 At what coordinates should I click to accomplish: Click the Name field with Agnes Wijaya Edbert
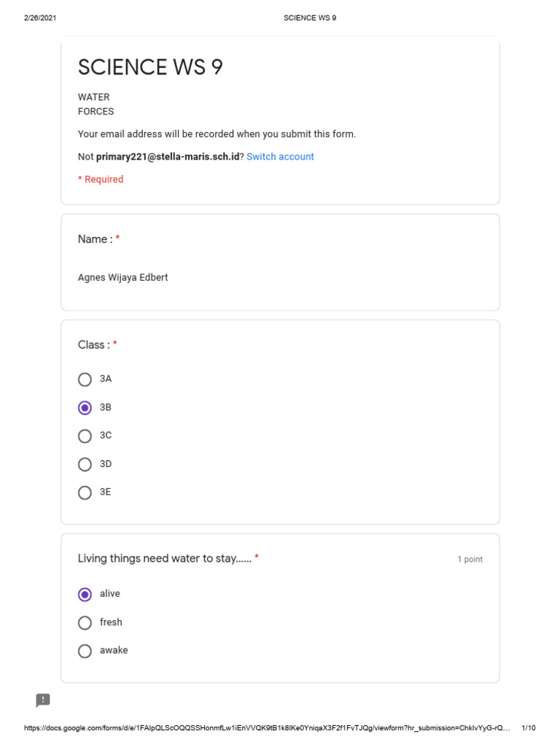[x=123, y=278]
